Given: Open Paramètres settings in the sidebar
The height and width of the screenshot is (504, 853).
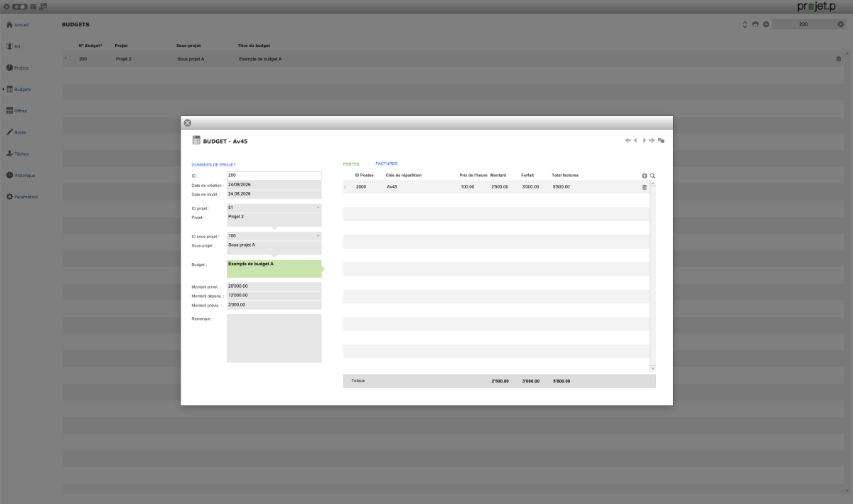Looking at the screenshot, I should (22, 196).
